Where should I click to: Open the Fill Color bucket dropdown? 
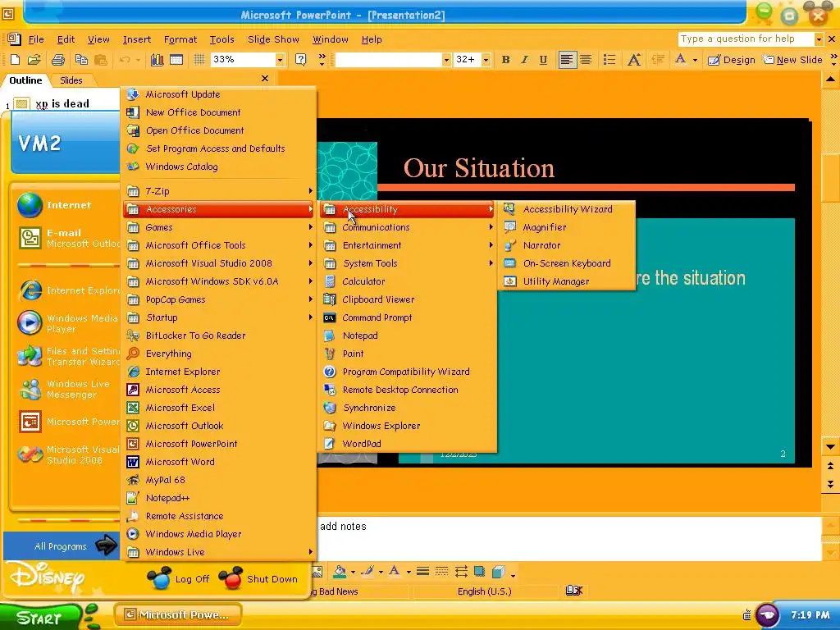(353, 573)
